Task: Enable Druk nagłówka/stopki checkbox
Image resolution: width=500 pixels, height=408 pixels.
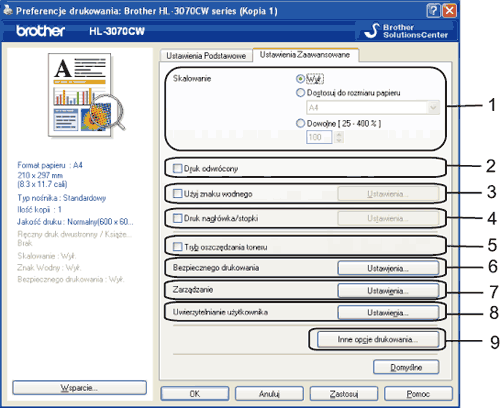Action: 177,218
